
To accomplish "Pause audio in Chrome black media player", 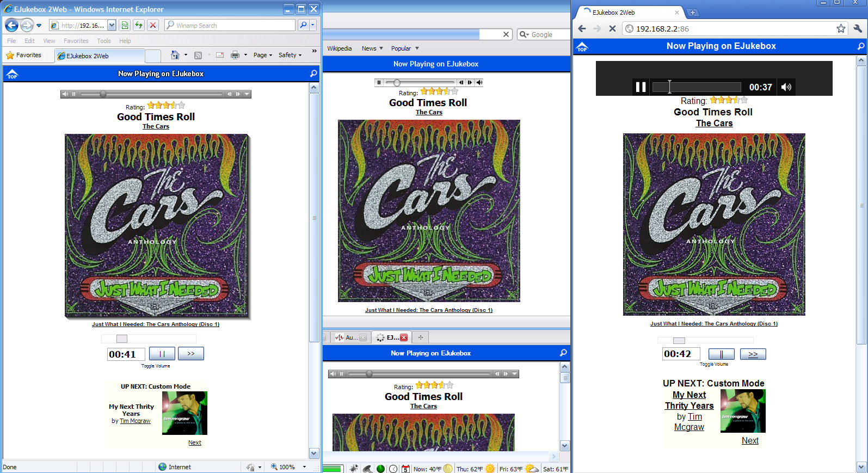I will pyautogui.click(x=641, y=87).
